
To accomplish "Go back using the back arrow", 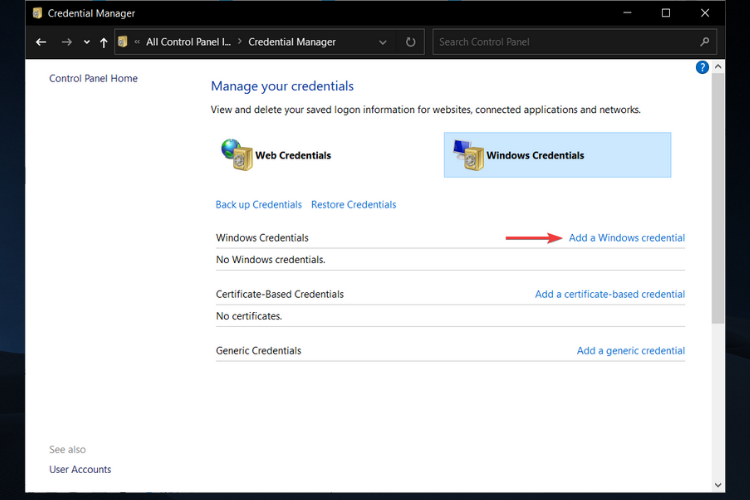I will 41,42.
